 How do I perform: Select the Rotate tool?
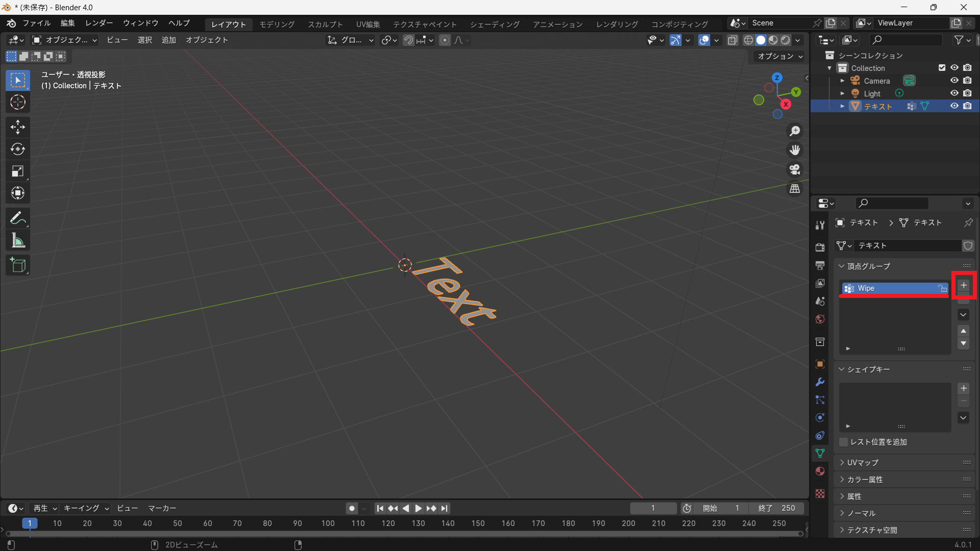[18, 149]
